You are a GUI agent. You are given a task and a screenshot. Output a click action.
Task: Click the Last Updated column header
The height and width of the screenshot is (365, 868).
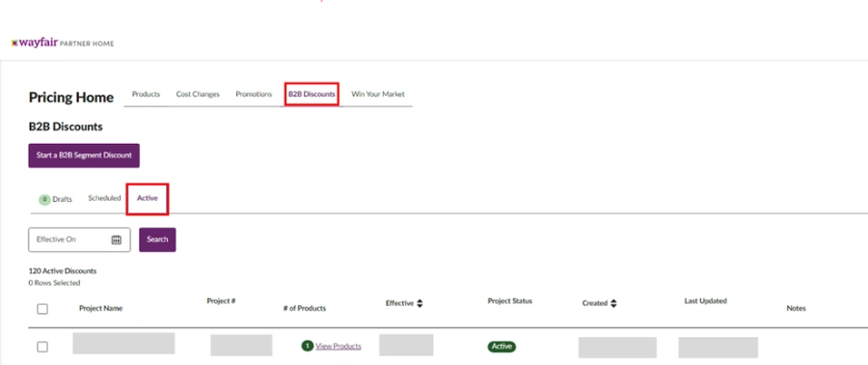(705, 301)
